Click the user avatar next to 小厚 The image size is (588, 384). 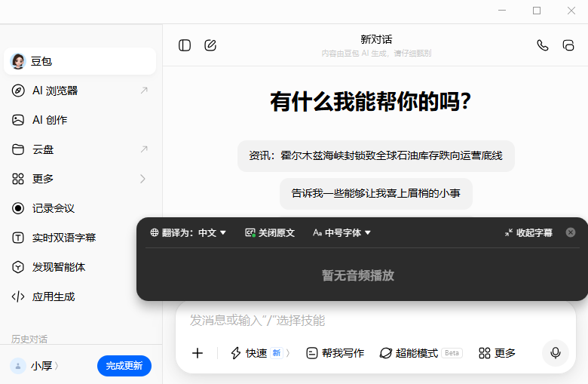(18, 366)
